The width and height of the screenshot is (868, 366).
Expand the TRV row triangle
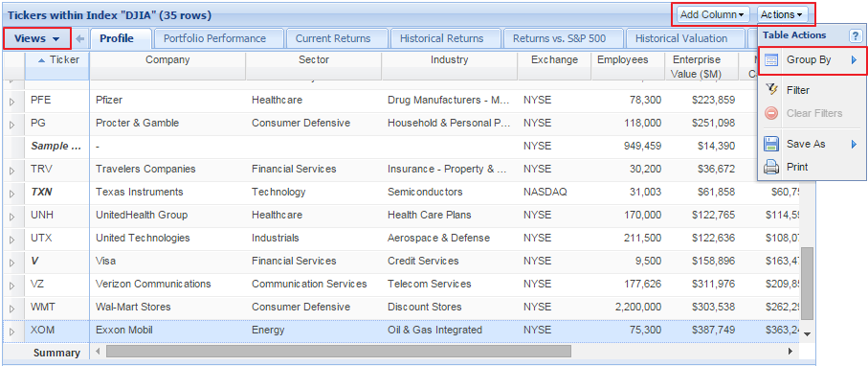click(x=12, y=171)
